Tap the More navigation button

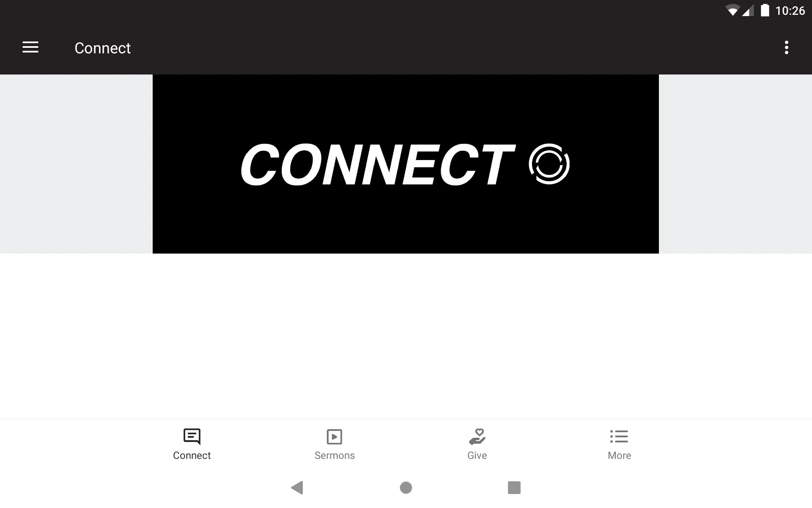[619, 443]
